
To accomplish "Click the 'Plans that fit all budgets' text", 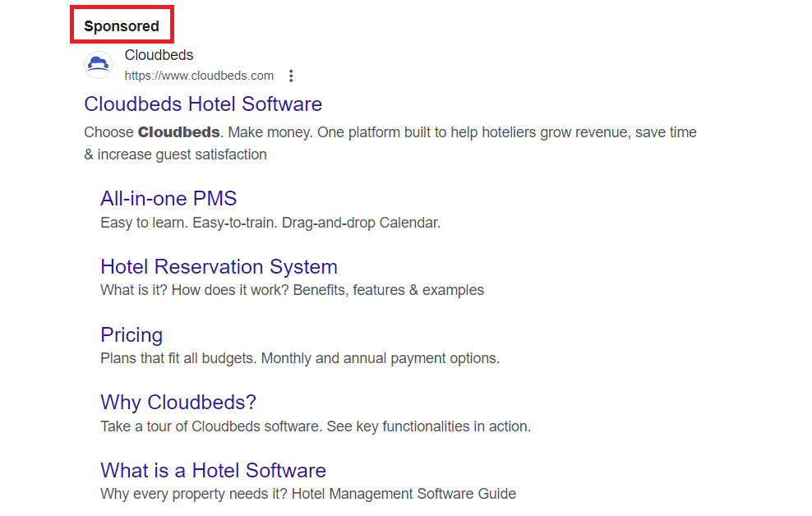I will coord(299,358).
